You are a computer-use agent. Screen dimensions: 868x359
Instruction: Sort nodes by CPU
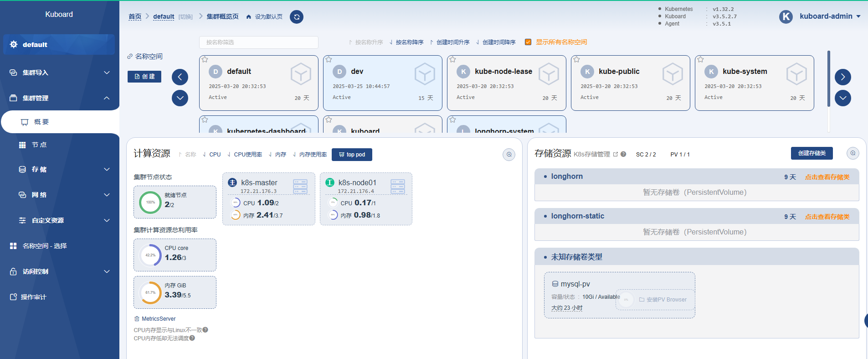(211, 155)
